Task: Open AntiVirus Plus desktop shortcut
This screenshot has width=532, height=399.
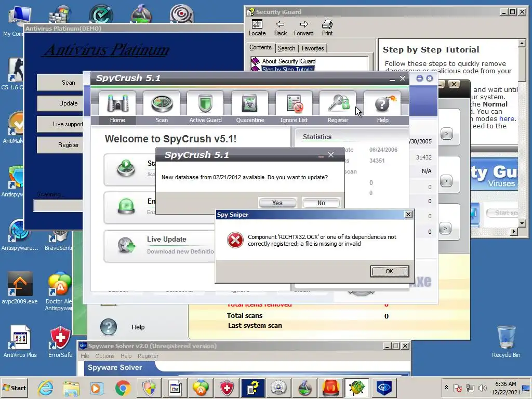Action: [20, 342]
